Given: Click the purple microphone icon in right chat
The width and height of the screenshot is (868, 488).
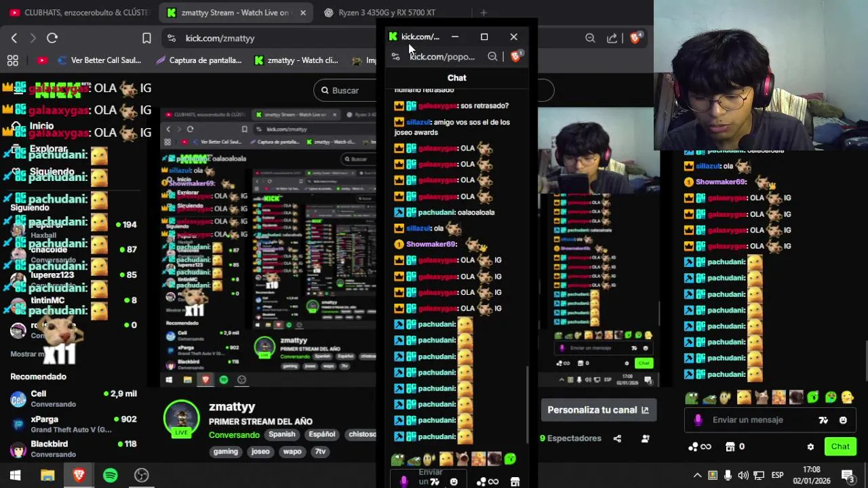Looking at the screenshot, I should coord(698,420).
